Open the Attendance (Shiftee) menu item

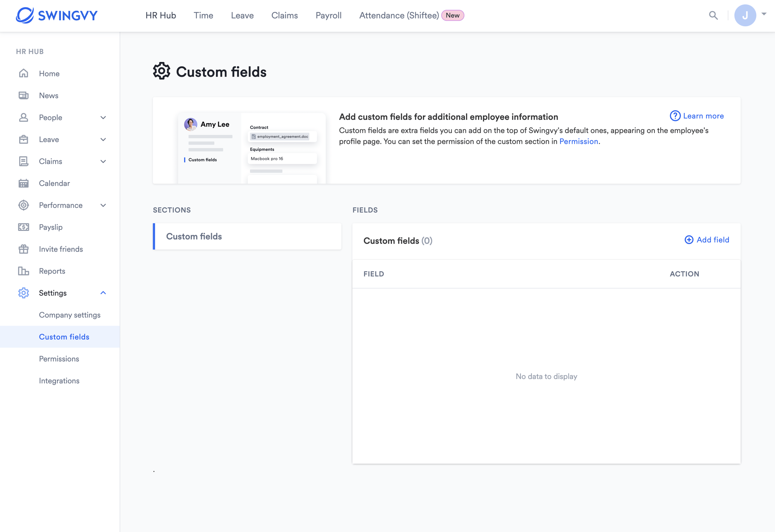pos(399,15)
